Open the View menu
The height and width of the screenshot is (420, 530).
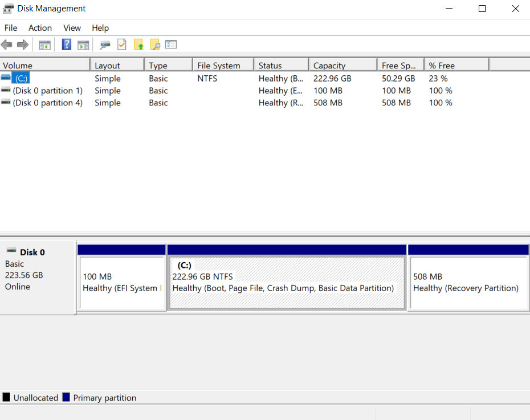(72, 28)
